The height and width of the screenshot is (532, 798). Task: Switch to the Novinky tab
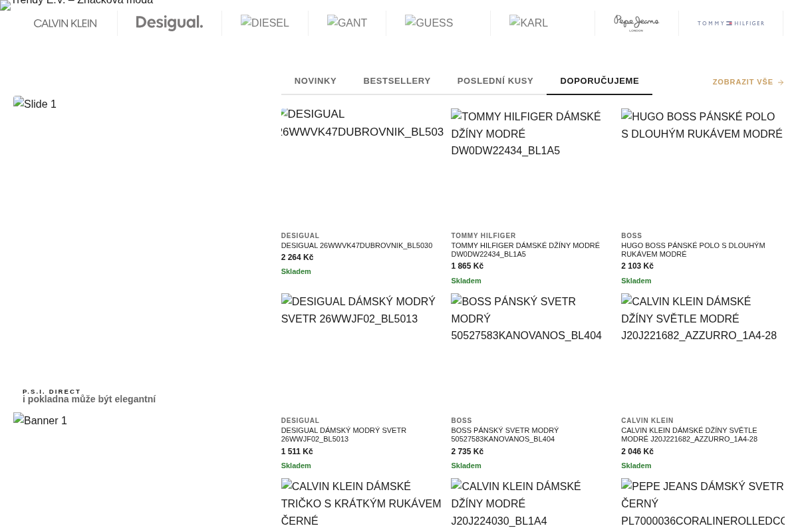315,81
